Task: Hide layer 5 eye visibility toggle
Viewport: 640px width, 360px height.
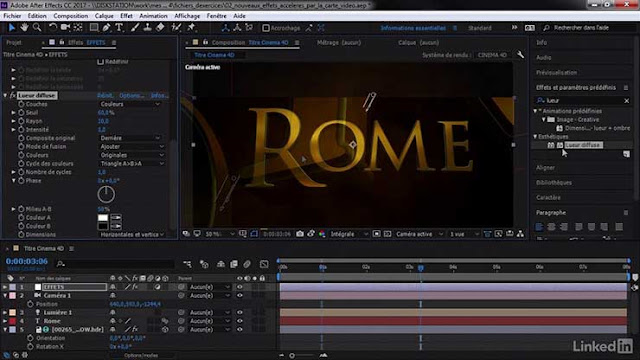Action: tap(240, 329)
